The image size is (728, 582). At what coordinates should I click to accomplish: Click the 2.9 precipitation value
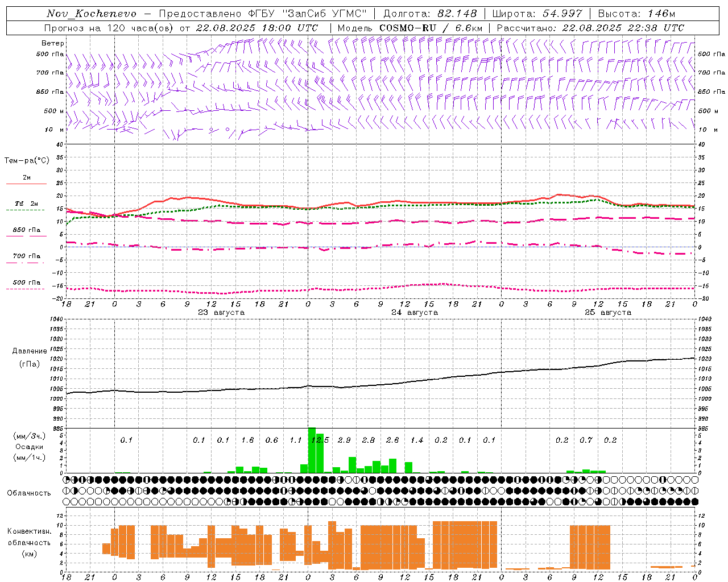tap(344, 440)
